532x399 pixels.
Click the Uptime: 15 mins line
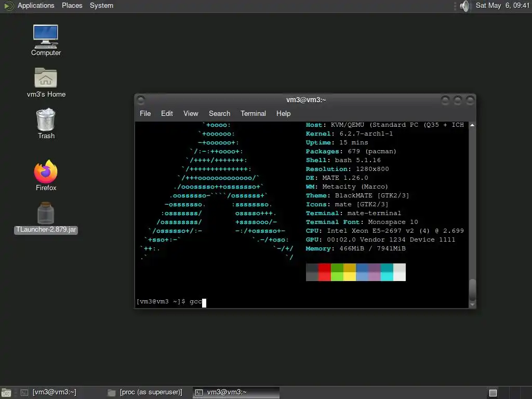337,142
